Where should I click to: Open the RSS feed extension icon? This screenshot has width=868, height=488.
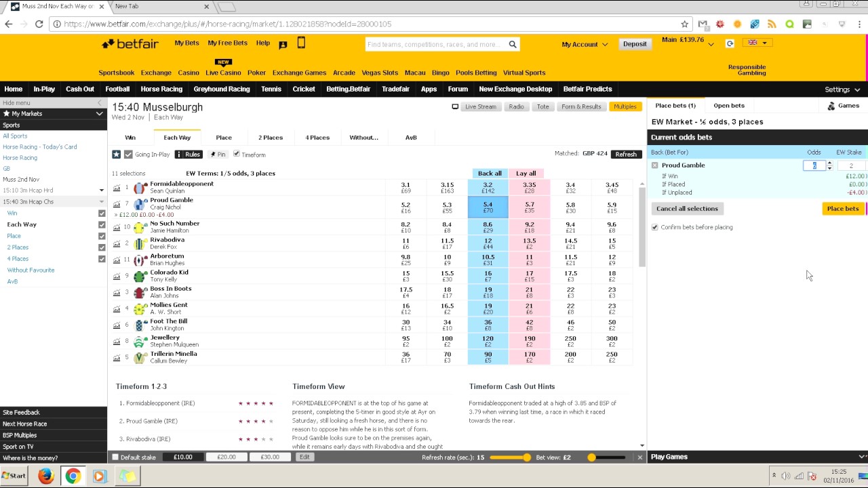point(772,24)
